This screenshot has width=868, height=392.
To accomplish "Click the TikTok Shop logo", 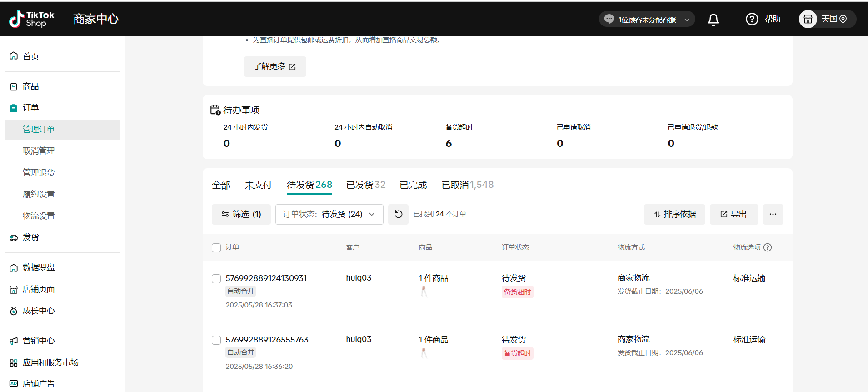I will pos(31,19).
